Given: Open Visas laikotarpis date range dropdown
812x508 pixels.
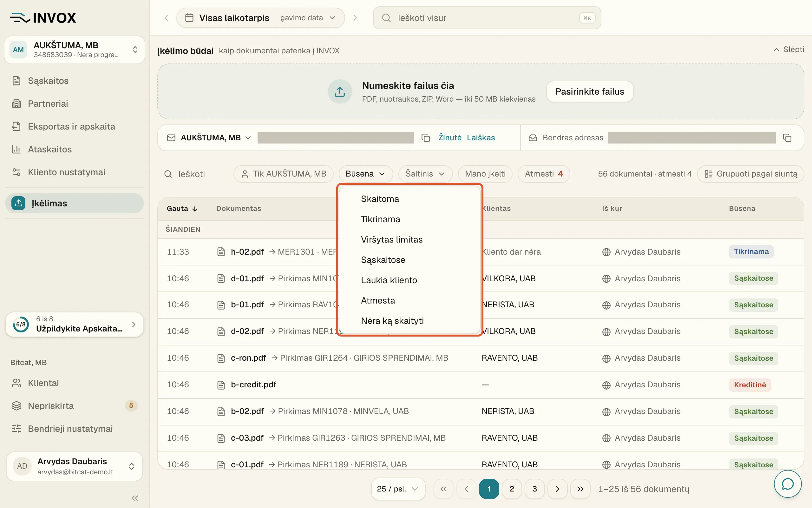Looking at the screenshot, I should click(260, 18).
